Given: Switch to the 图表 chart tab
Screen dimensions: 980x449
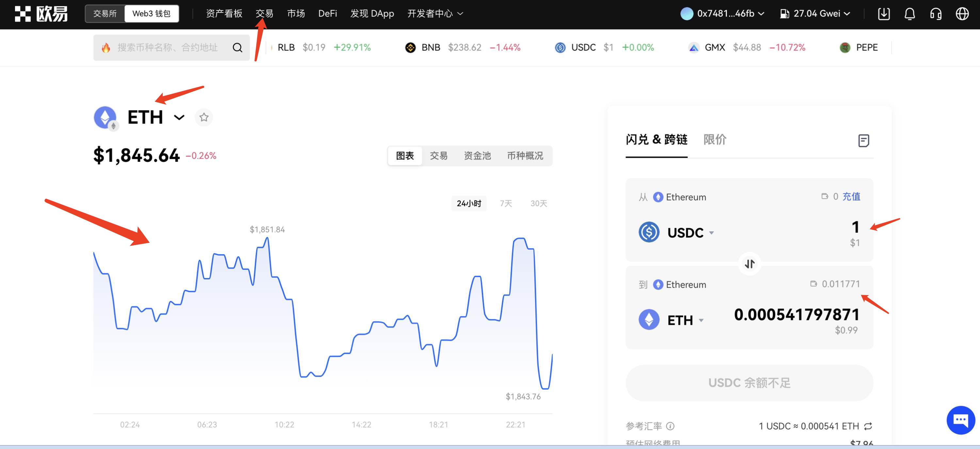Looking at the screenshot, I should 405,156.
